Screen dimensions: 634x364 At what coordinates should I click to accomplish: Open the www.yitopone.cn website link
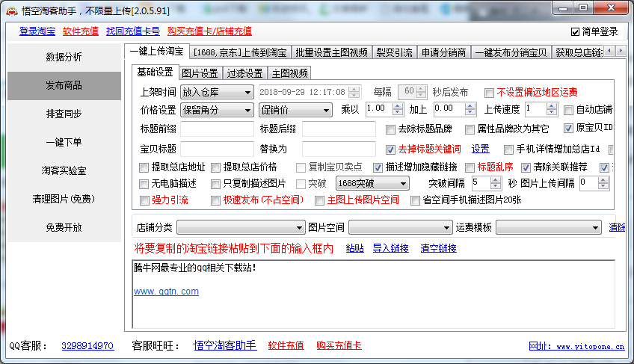tap(576, 346)
